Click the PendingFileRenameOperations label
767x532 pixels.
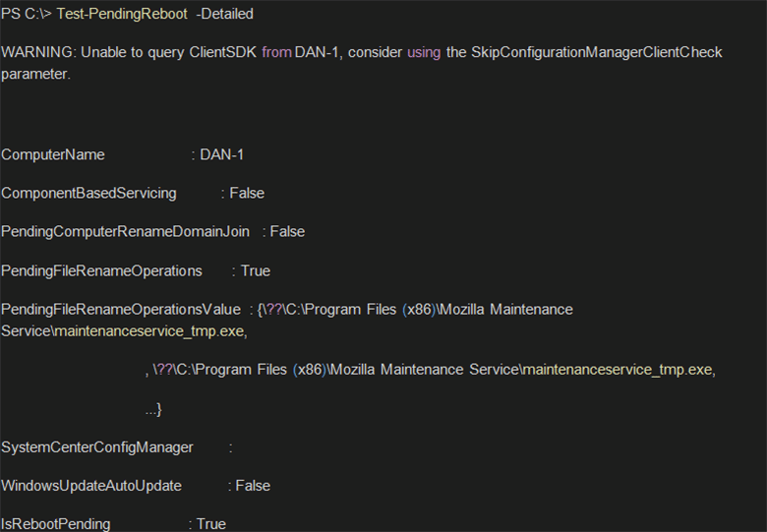click(101, 270)
